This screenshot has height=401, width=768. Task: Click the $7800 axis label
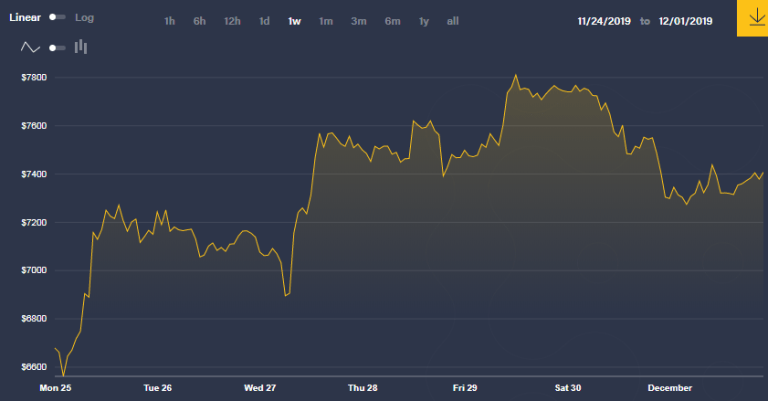click(34, 77)
